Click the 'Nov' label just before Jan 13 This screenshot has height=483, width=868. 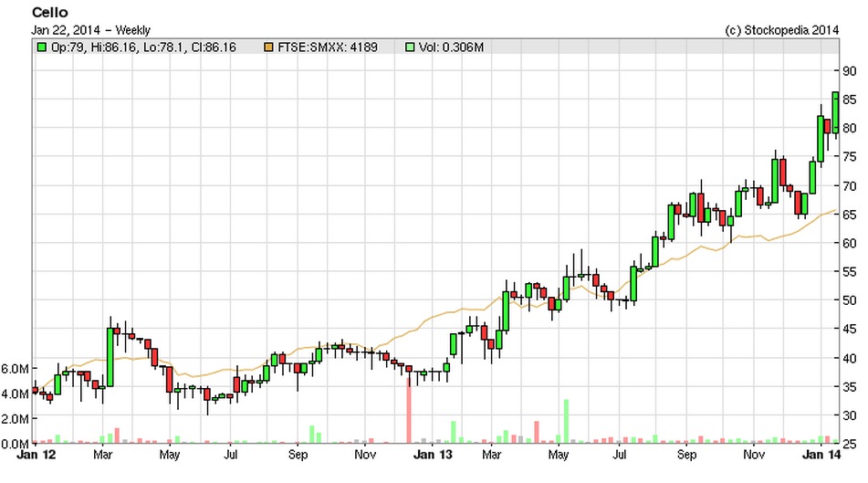click(365, 455)
